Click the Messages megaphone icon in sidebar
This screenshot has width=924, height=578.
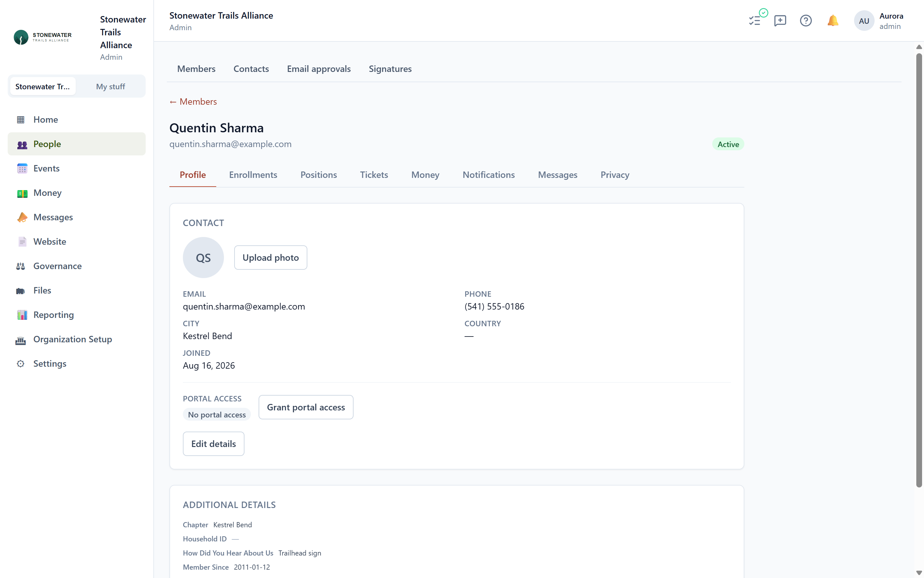tap(22, 217)
